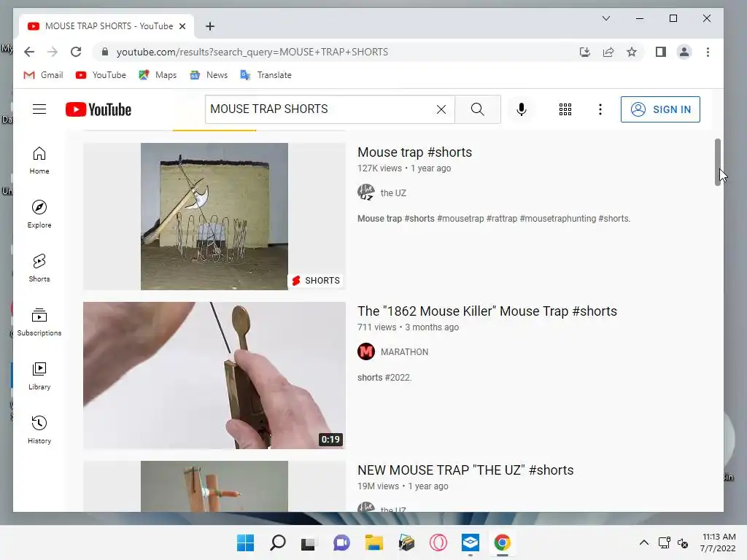Share this page icon
The image size is (747, 560).
point(608,52)
